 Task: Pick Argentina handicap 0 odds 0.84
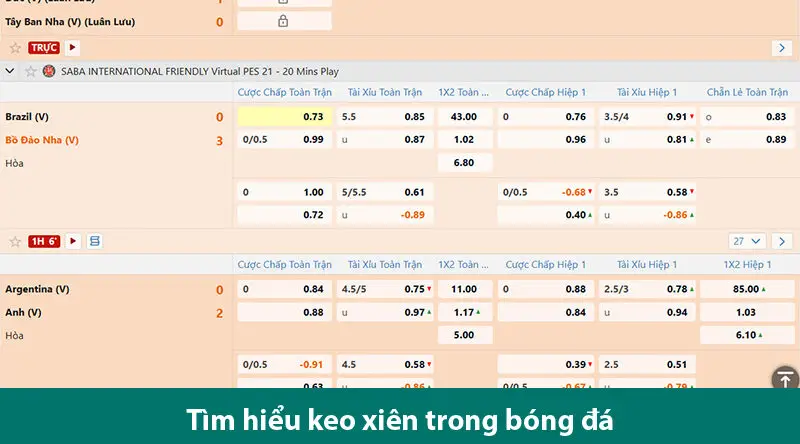click(x=285, y=289)
